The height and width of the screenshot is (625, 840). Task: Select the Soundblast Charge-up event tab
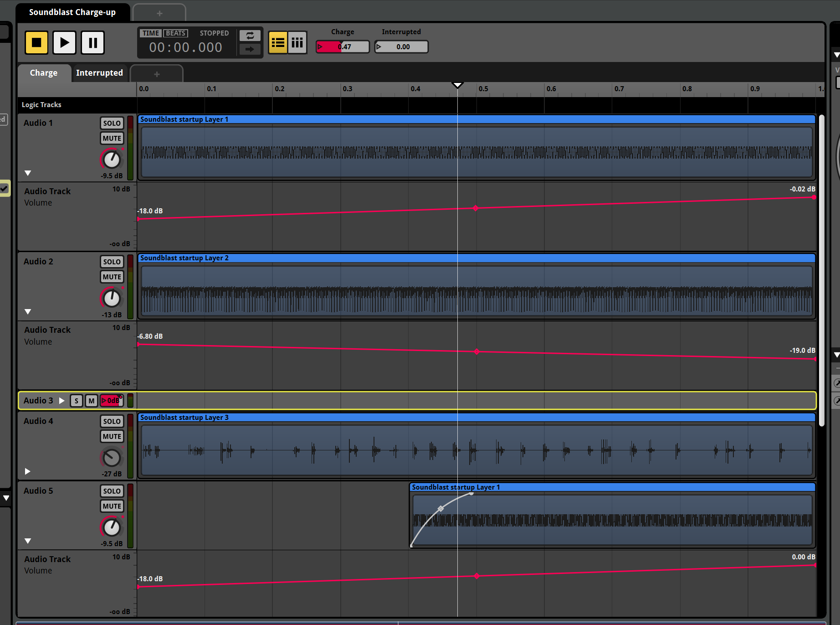click(72, 12)
